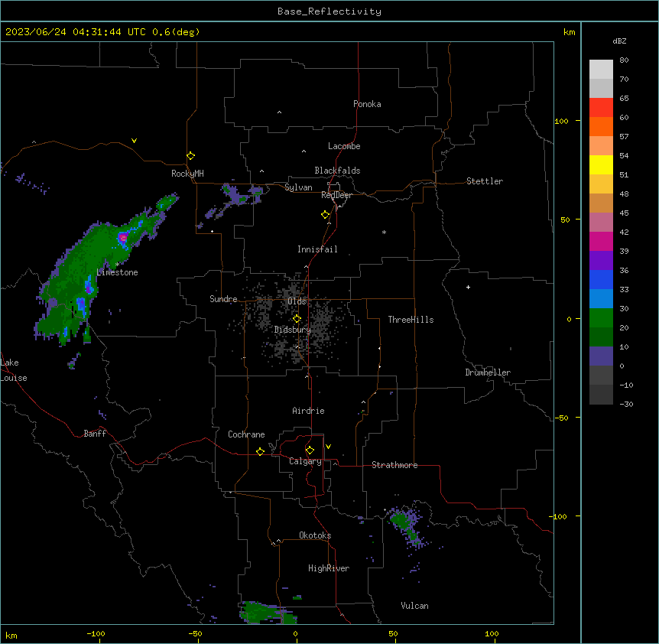
Task: Click the Blackfalds label
Action: click(x=337, y=171)
